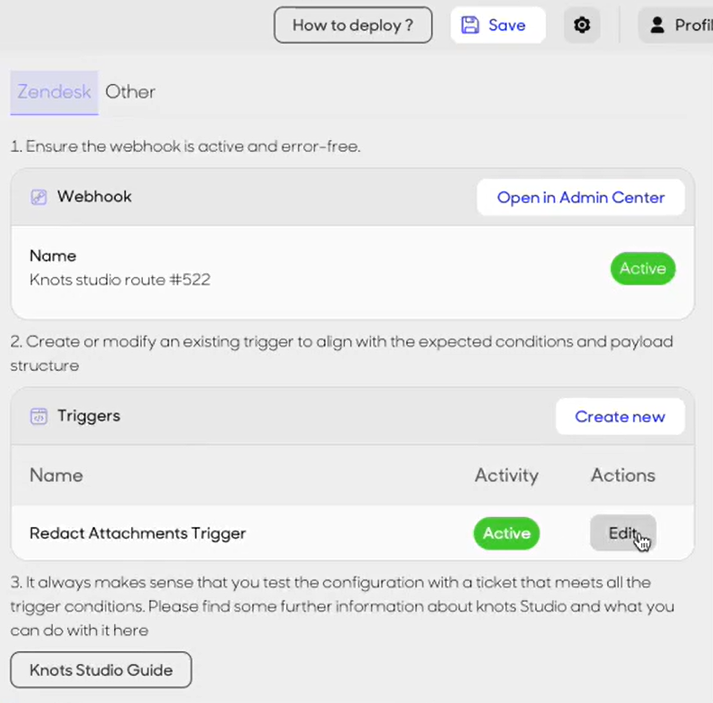
Task: Open webhook in Admin Center
Action: (x=581, y=197)
